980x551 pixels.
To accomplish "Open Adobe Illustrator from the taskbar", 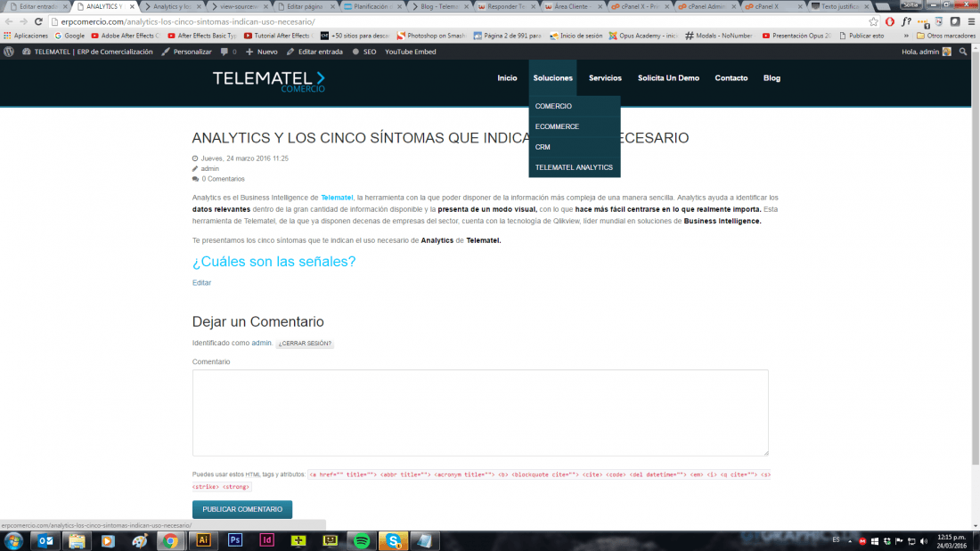I will coord(203,541).
